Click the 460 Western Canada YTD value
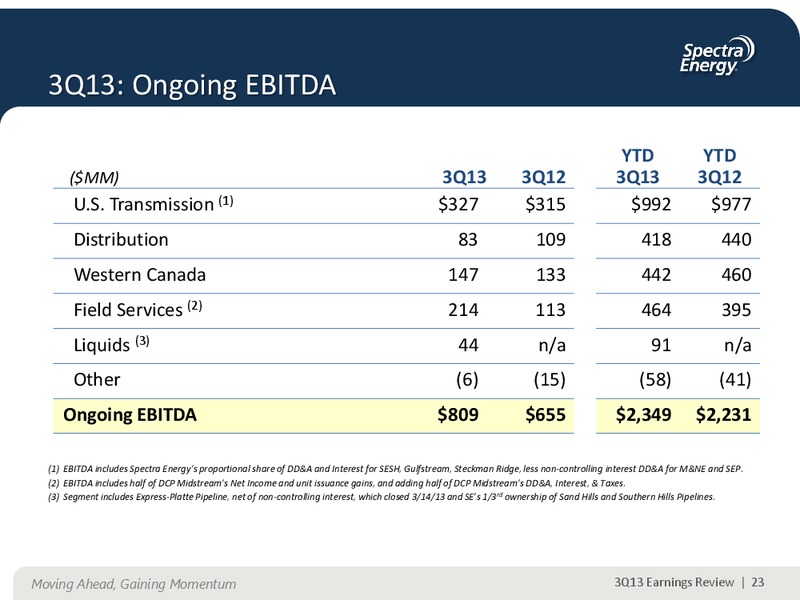The width and height of the screenshot is (800, 600). click(x=736, y=274)
